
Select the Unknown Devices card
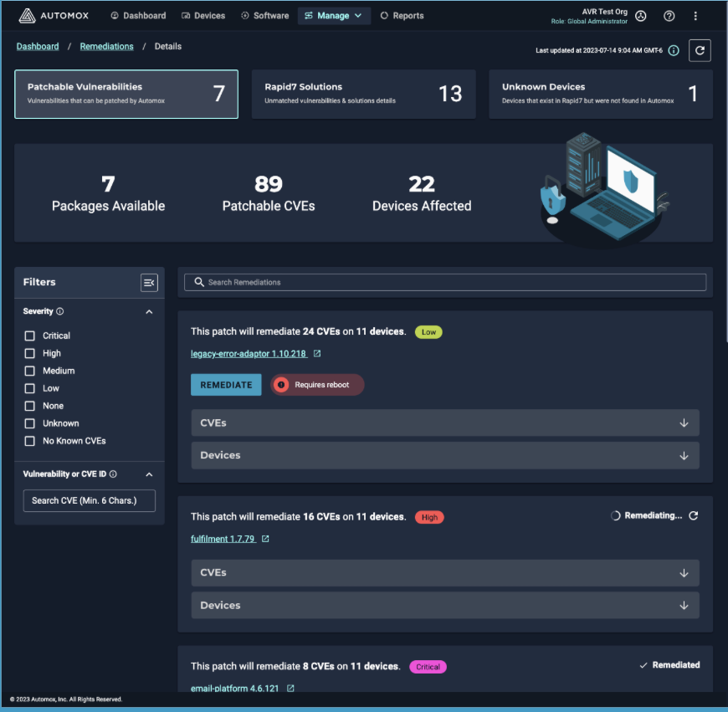pyautogui.click(x=601, y=95)
